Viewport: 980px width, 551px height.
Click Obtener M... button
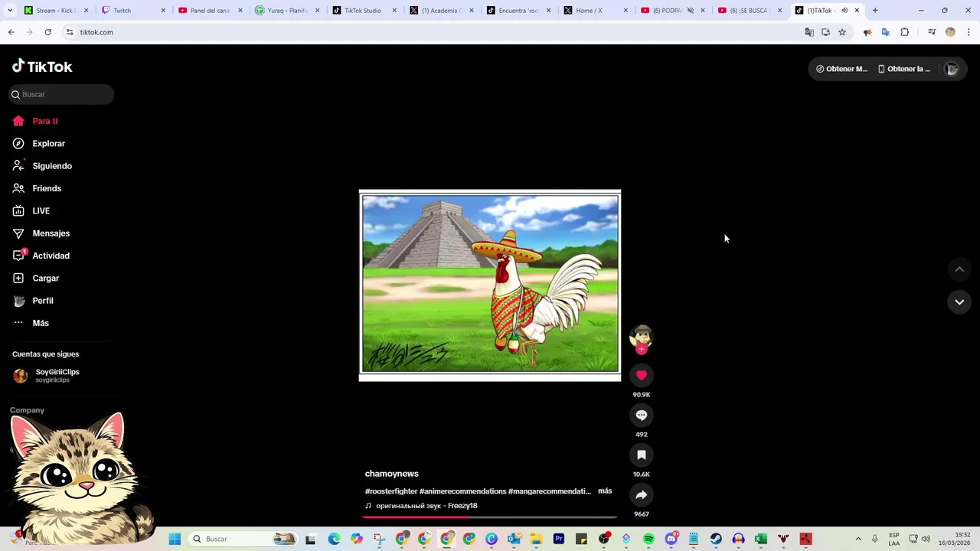click(841, 69)
